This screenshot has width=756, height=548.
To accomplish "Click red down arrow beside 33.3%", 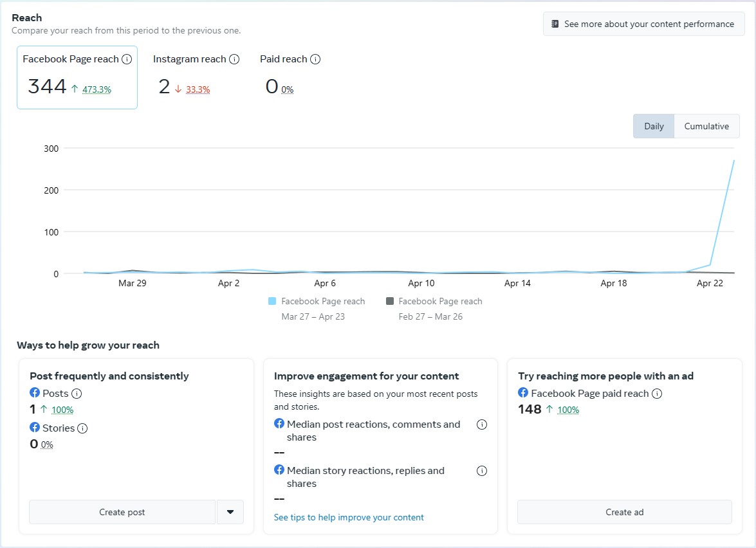I will [178, 89].
